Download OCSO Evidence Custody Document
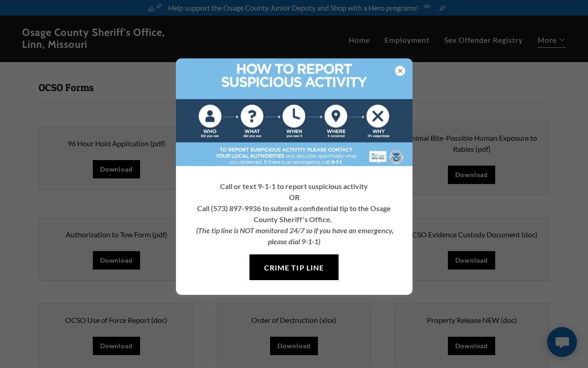This screenshot has width=588, height=368. point(471,260)
